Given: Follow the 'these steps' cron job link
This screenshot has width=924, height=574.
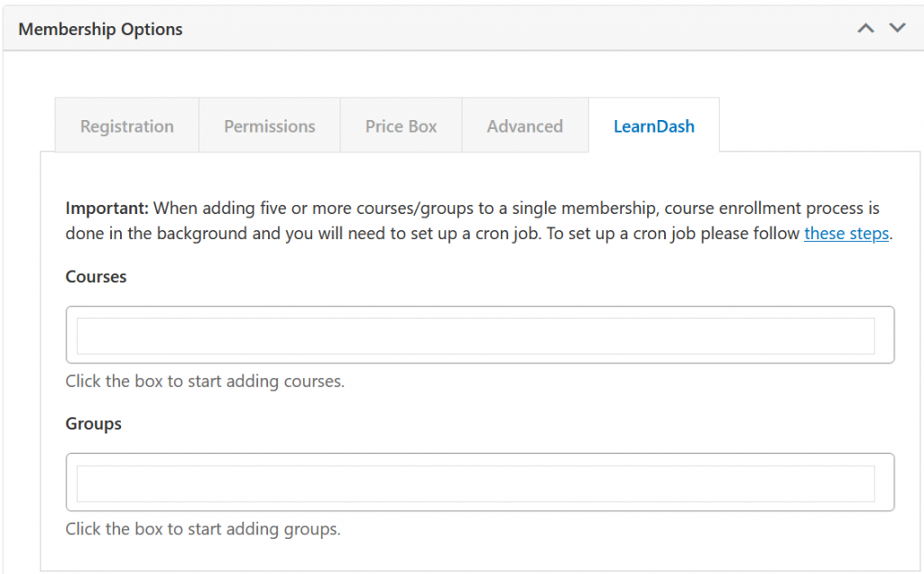Looking at the screenshot, I should pyautogui.click(x=845, y=233).
